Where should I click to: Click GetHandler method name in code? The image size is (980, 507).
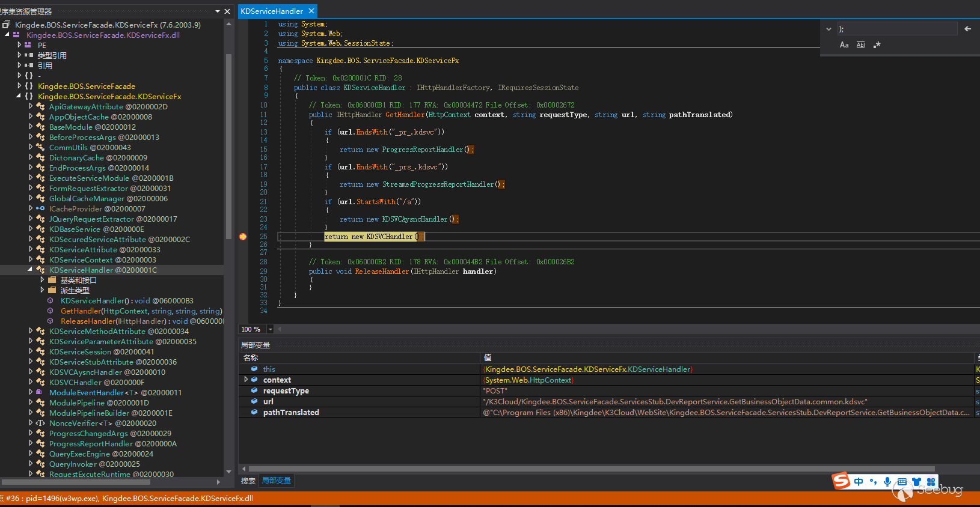click(x=405, y=115)
